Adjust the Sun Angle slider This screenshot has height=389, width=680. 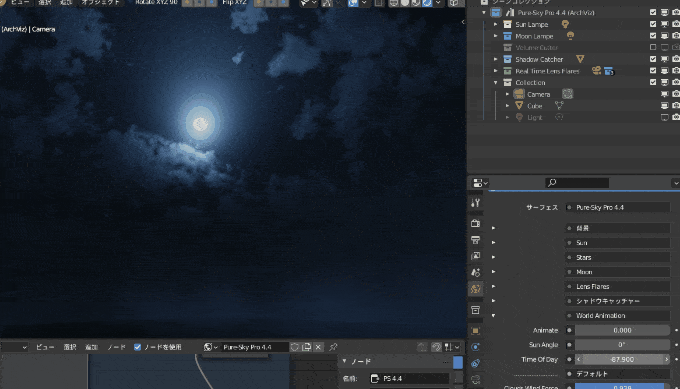pyautogui.click(x=622, y=345)
